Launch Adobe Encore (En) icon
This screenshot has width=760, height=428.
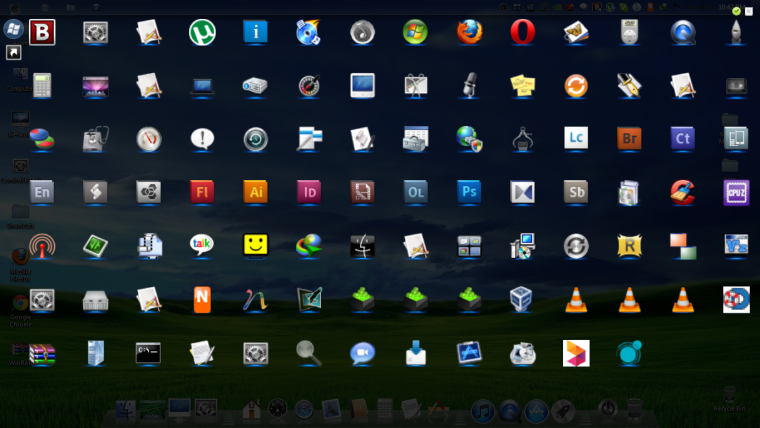tap(42, 190)
